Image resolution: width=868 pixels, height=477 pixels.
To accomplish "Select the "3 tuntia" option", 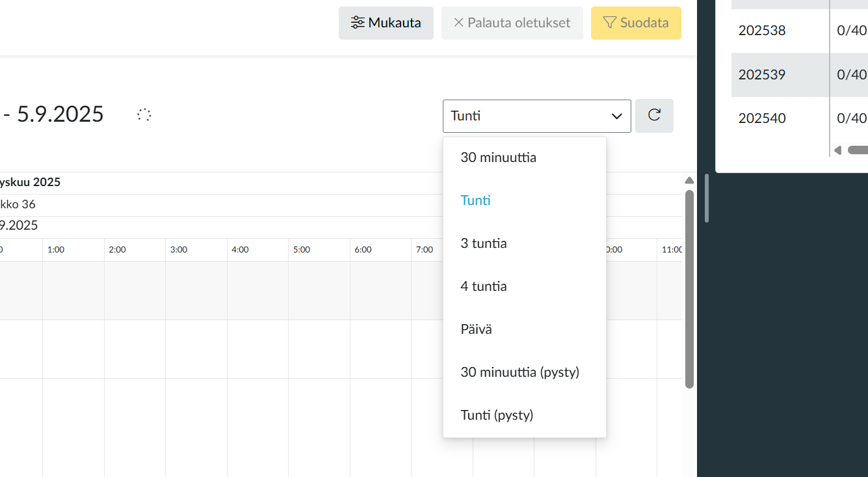I will tap(482, 243).
